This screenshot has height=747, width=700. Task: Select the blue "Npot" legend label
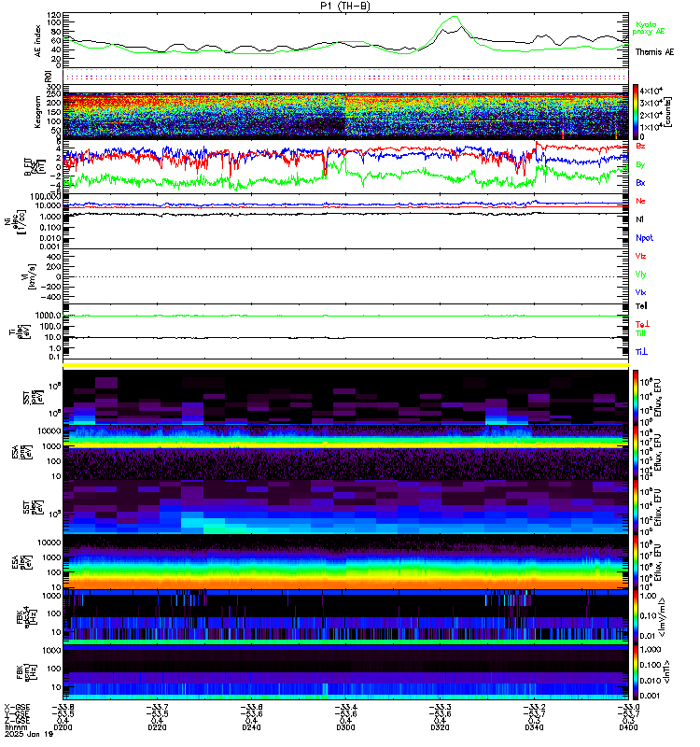(644, 238)
